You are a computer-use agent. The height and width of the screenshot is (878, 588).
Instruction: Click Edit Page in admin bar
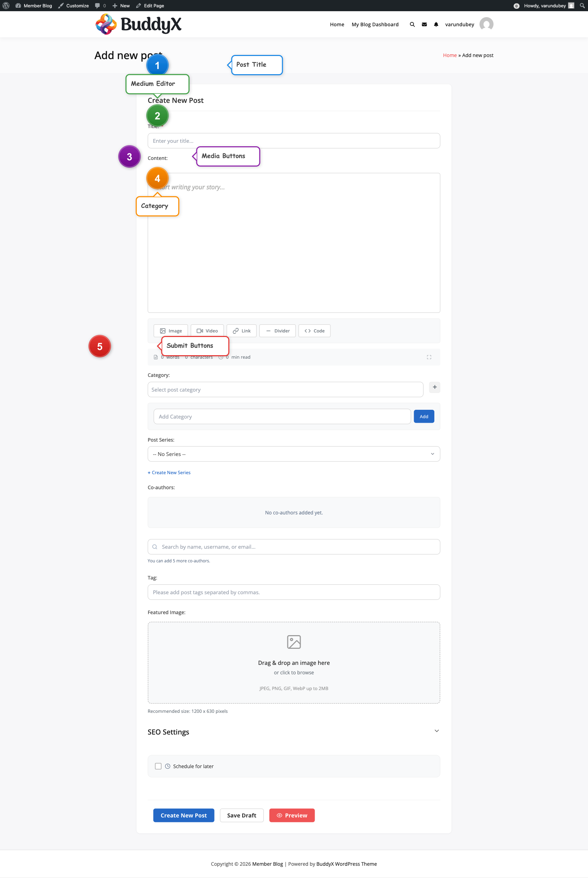(x=150, y=6)
